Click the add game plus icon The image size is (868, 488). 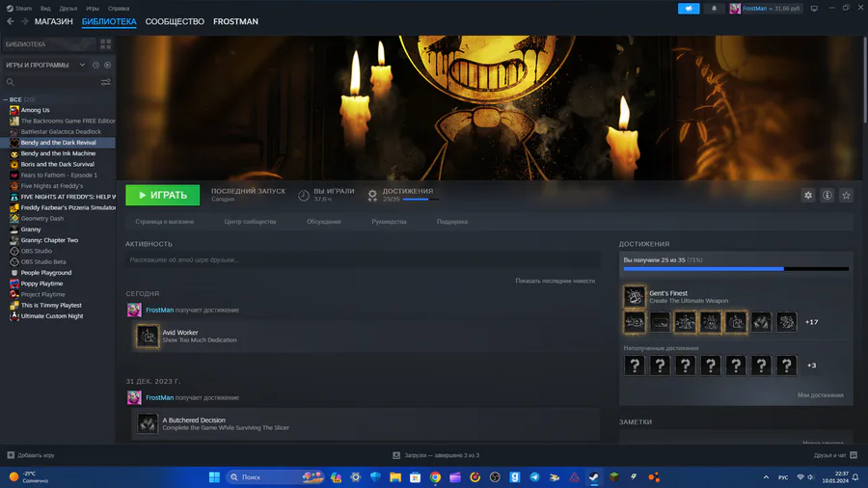tap(11, 455)
